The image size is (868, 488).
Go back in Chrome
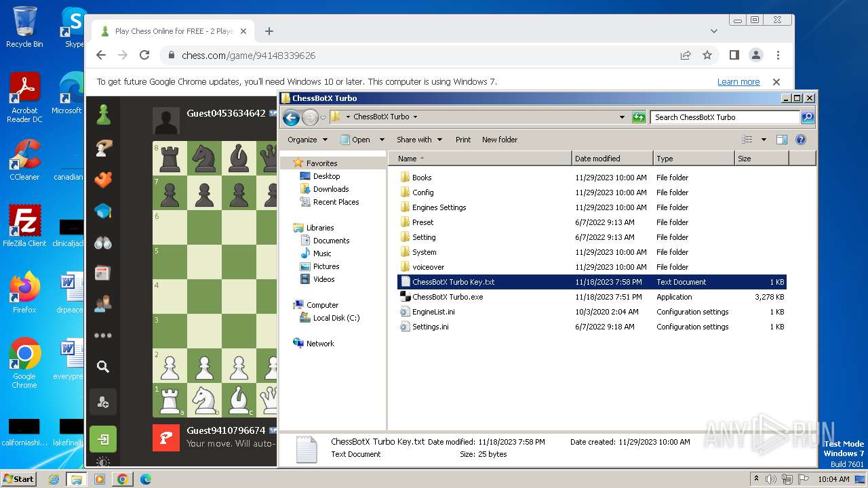pyautogui.click(x=101, y=56)
